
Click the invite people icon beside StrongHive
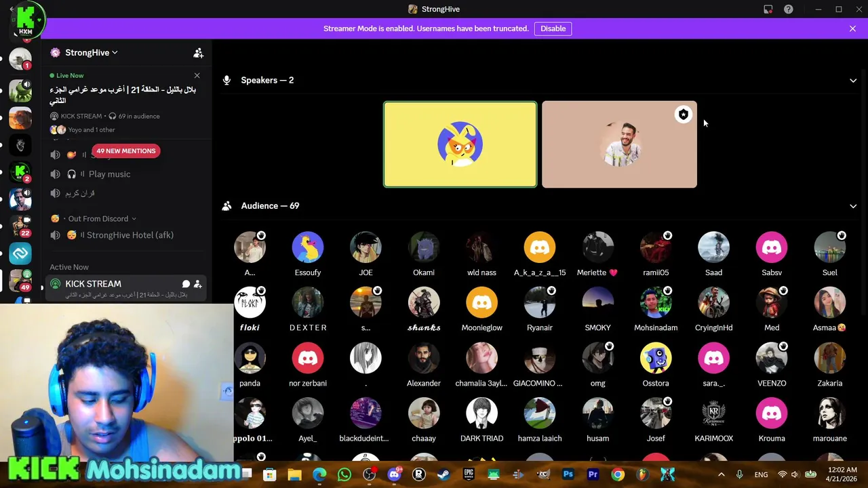click(x=198, y=52)
